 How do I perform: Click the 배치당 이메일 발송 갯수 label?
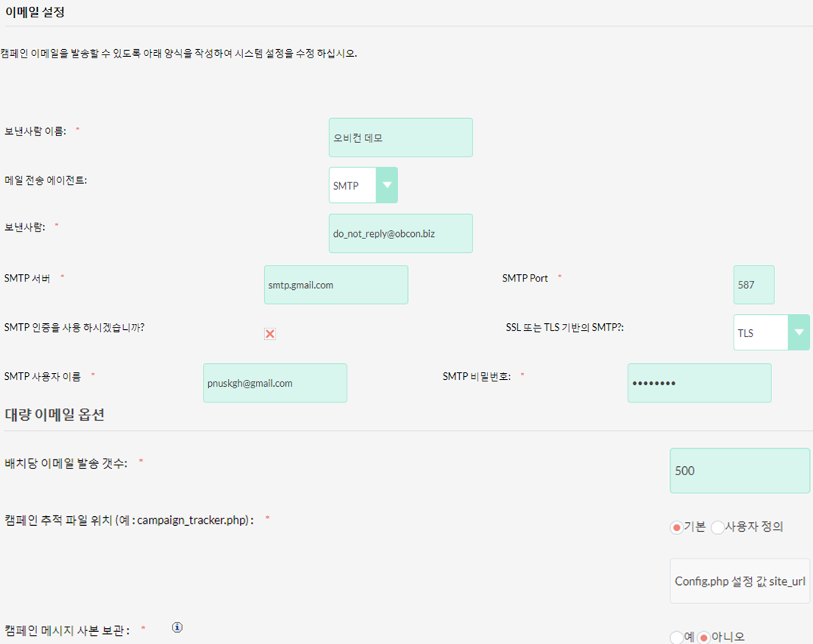(x=66, y=464)
